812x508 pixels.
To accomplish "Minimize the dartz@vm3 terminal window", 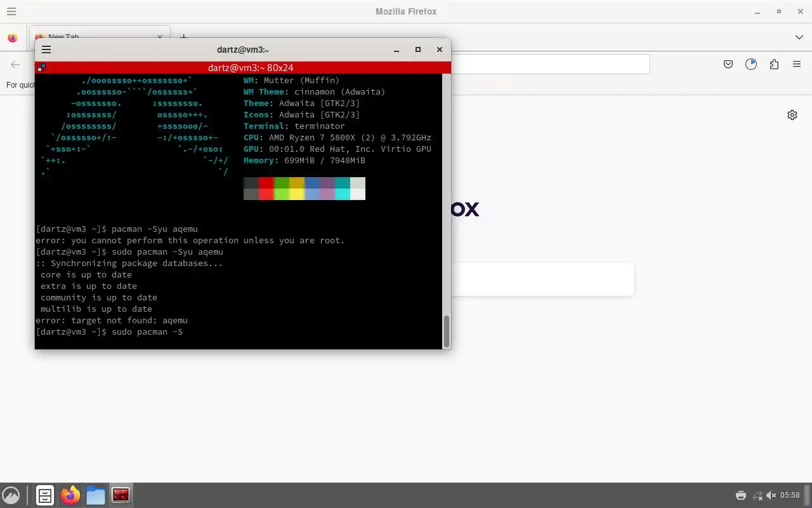I will tap(396, 50).
